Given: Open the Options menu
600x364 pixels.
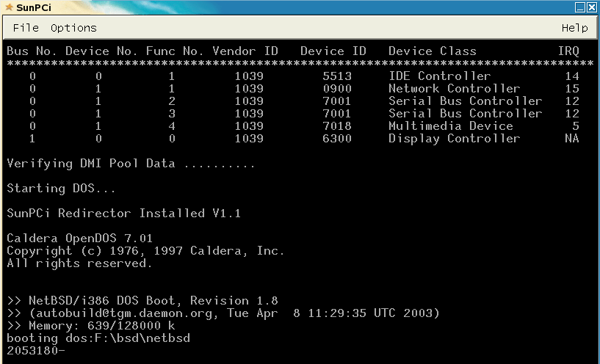Looking at the screenshot, I should click(73, 28).
